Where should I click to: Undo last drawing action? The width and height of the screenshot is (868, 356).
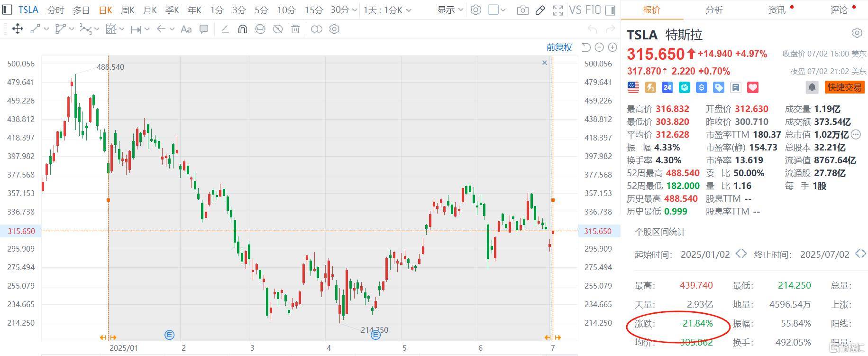click(x=592, y=29)
